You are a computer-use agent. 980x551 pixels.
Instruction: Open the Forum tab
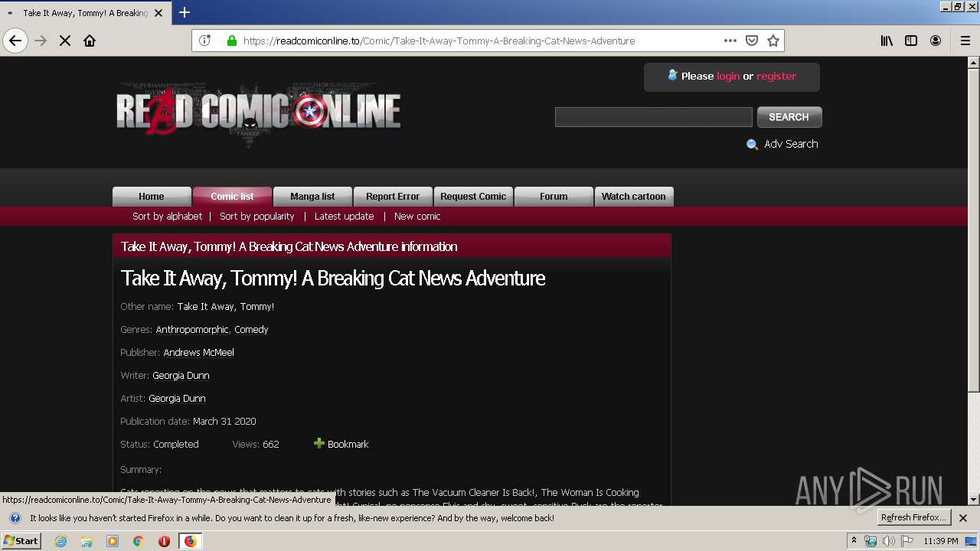tap(554, 197)
